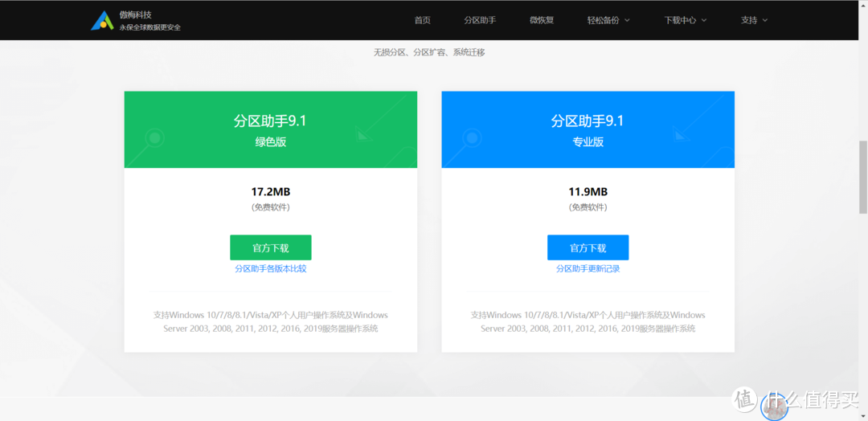Expand the 轻松备份 dropdown menu

(x=608, y=20)
